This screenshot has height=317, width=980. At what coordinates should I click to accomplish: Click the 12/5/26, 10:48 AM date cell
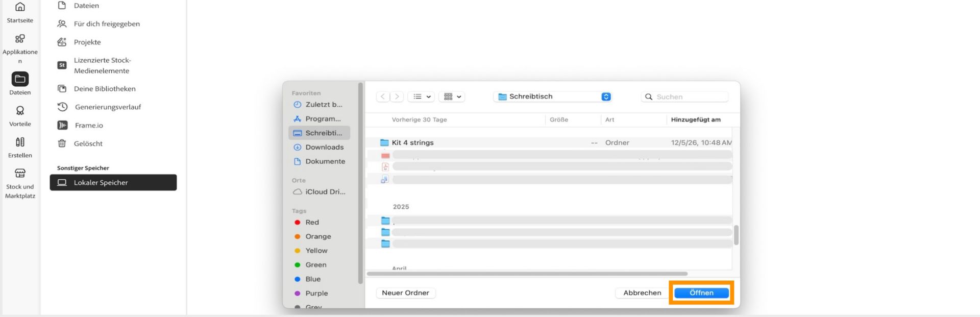pyautogui.click(x=701, y=143)
